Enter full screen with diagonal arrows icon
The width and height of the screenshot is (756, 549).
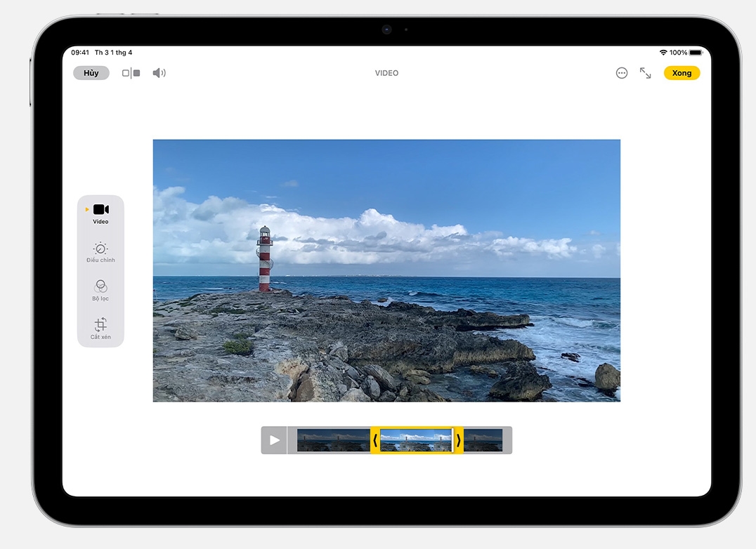tap(645, 73)
